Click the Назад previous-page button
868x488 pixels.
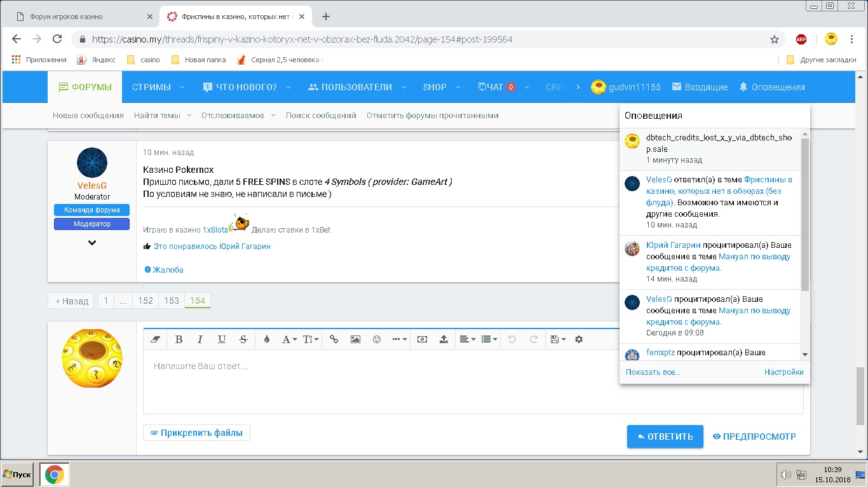click(x=71, y=301)
